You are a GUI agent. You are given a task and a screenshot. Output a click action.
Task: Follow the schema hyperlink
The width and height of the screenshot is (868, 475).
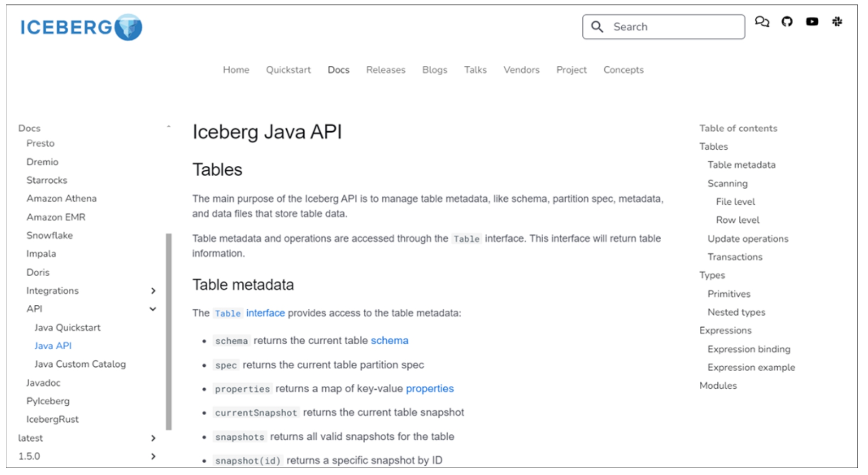(389, 340)
